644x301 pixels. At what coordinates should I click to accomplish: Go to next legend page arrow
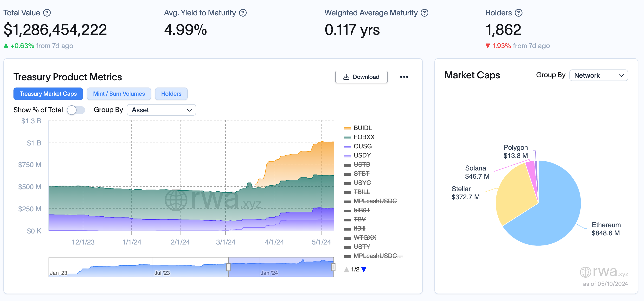coord(364,269)
